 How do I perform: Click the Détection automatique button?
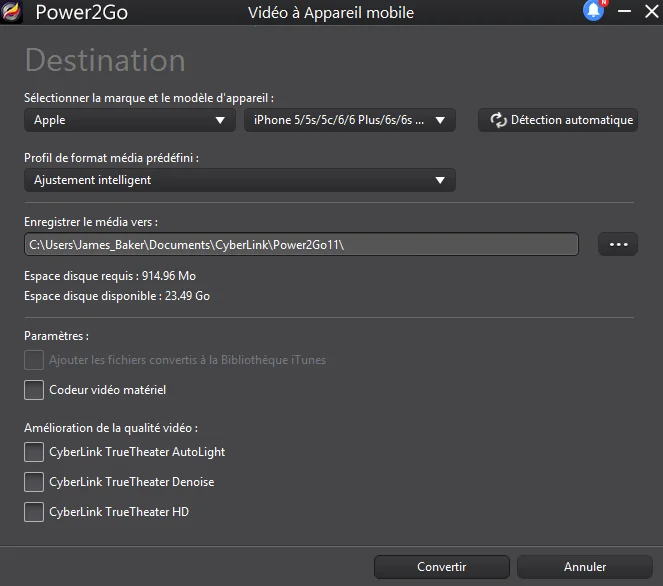pos(558,120)
